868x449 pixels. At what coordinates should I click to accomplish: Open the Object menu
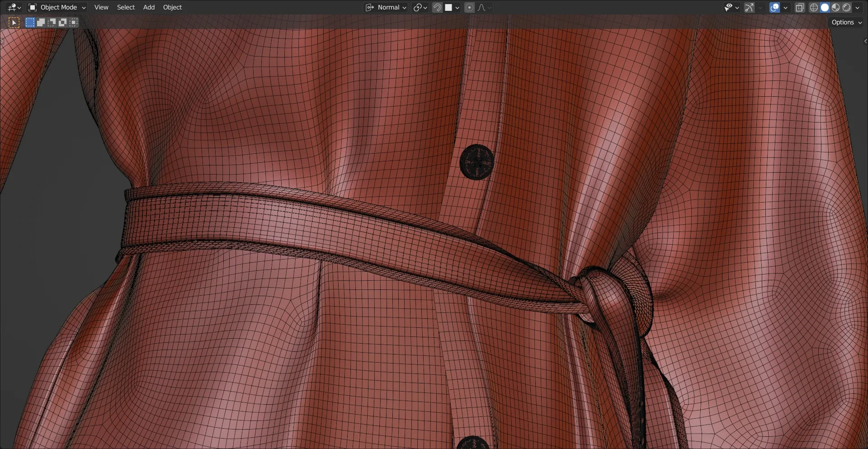point(172,7)
